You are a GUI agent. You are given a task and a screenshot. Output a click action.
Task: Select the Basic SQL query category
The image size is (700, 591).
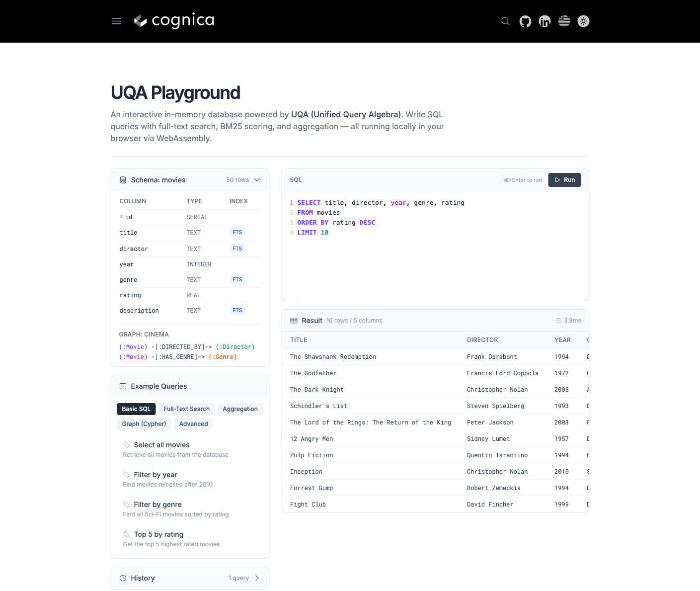136,409
